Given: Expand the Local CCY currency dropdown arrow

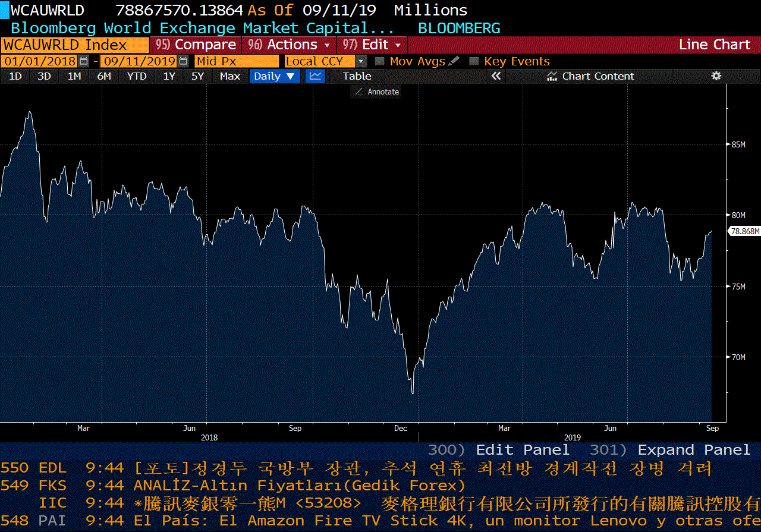Looking at the screenshot, I should [x=361, y=61].
